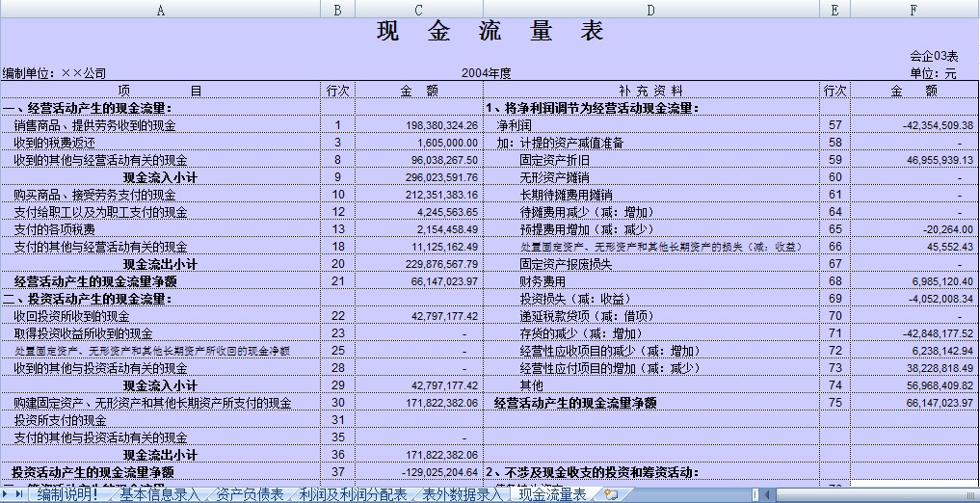Click the tab bar split handle
The width and height of the screenshot is (980, 503).
pyautogui.click(x=755, y=495)
